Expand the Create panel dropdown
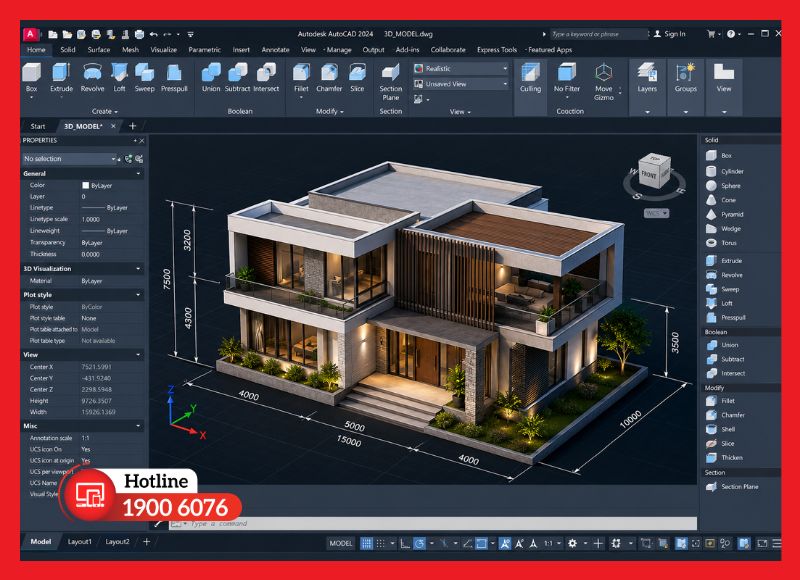 (105, 111)
